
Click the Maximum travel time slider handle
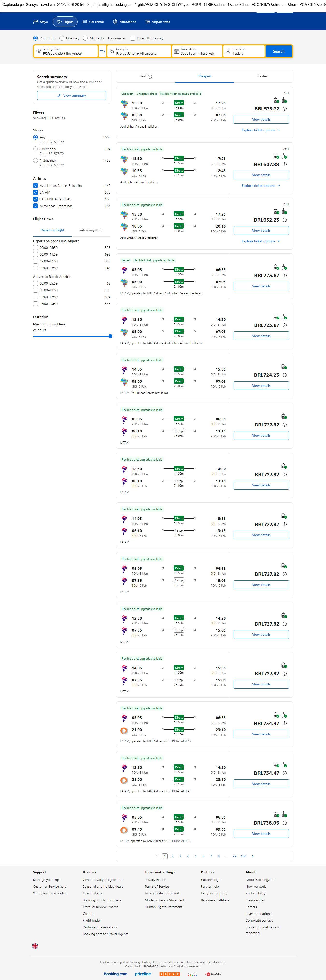tap(110, 336)
